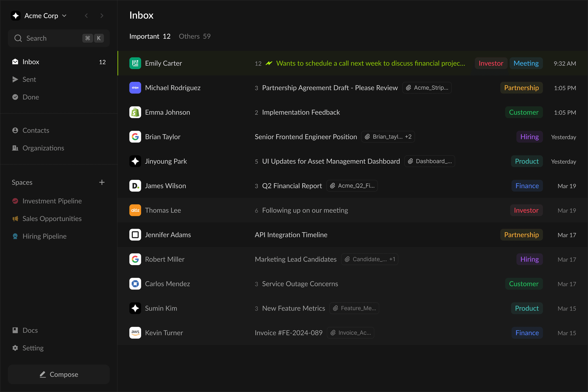
Task: Click the Hiring tag on Brian Taylor's email
Action: 530,137
